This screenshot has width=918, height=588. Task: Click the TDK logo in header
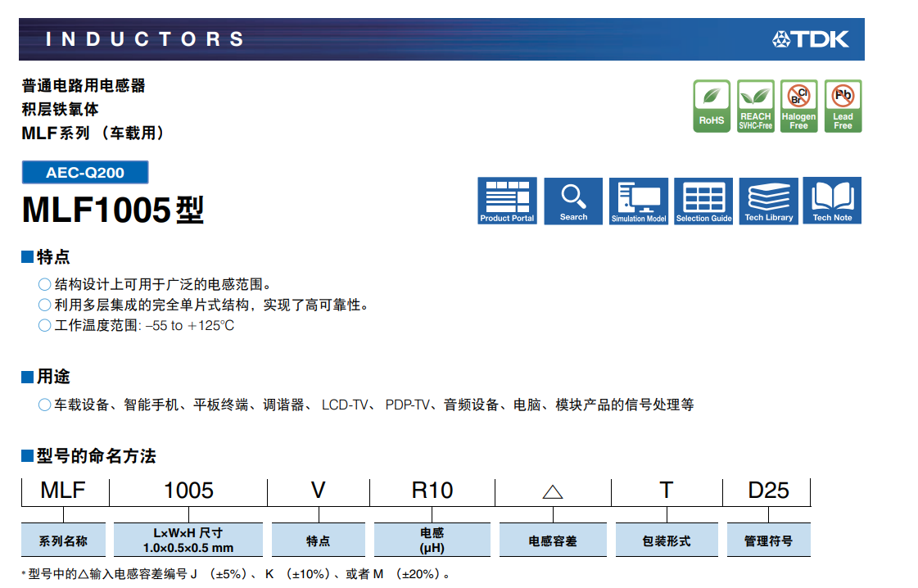point(810,39)
